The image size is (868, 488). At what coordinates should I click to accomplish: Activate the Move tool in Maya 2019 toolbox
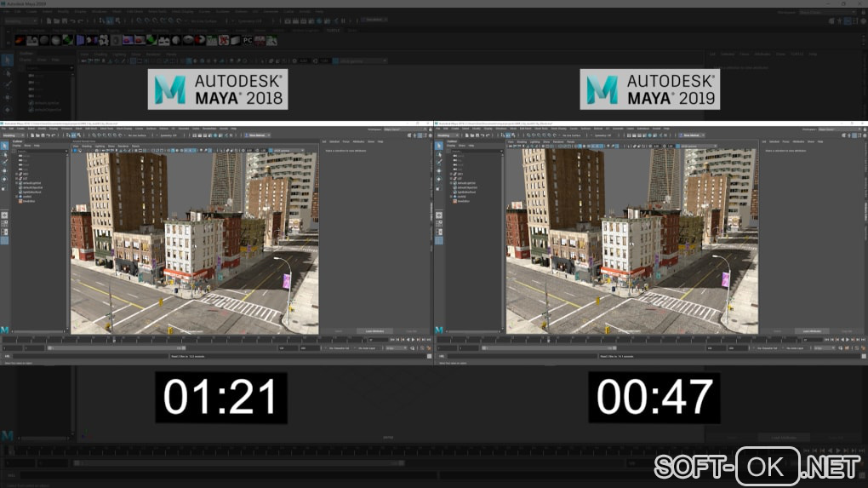[x=439, y=170]
